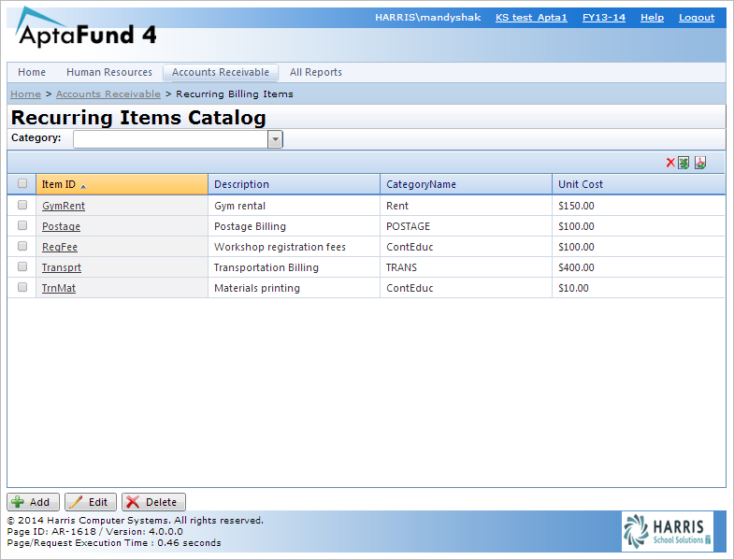Click the 'HARRIS\mandyshak' user name text

pos(428,18)
